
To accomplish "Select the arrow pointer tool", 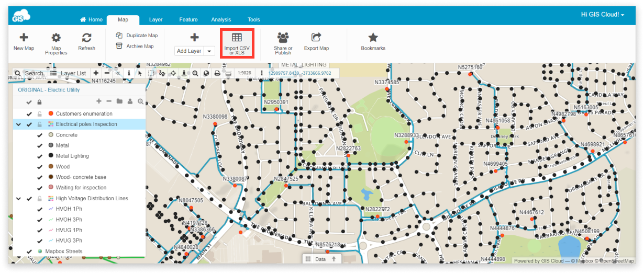I will (140, 73).
